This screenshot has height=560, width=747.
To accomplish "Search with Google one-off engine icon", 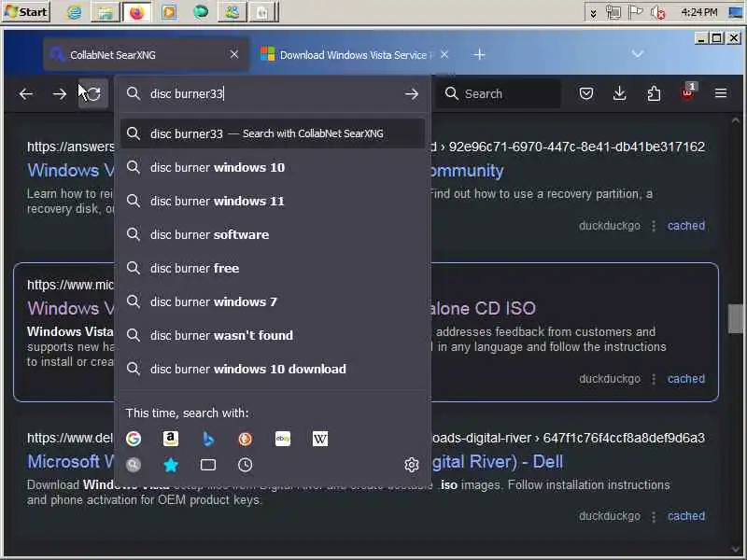I will 134,439.
